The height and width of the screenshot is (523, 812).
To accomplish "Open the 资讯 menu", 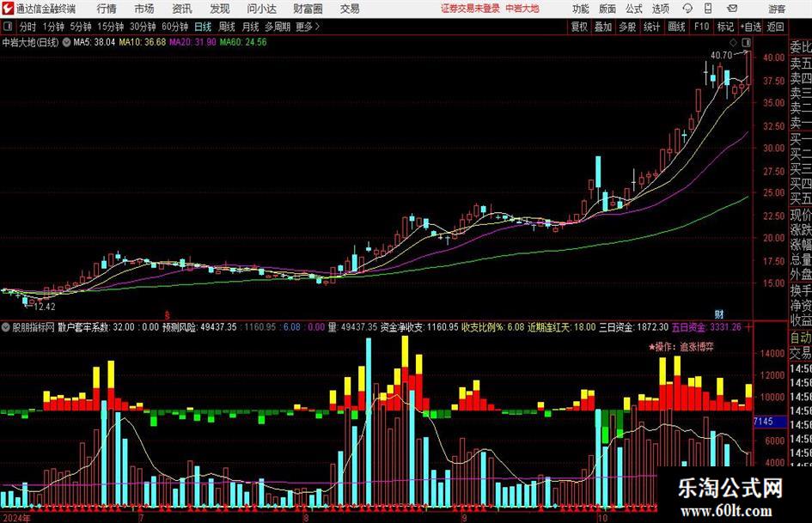I will tap(182, 9).
